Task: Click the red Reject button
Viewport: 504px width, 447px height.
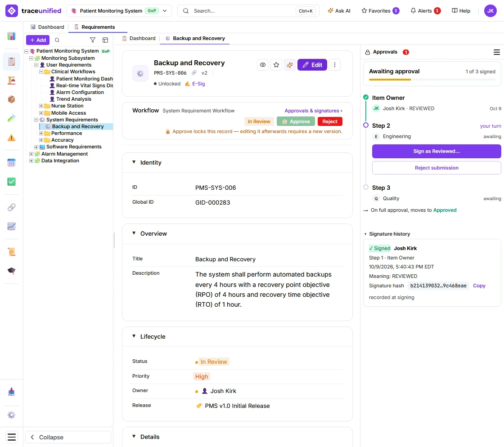Action: click(330, 121)
